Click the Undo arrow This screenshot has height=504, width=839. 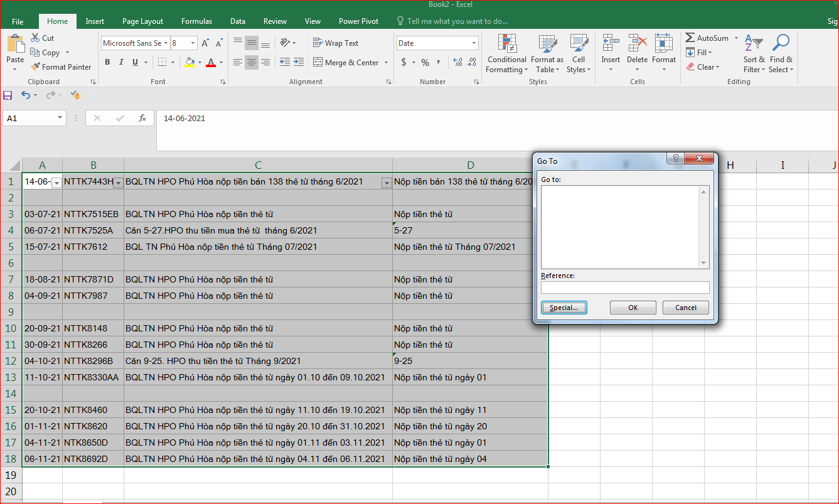pos(25,95)
